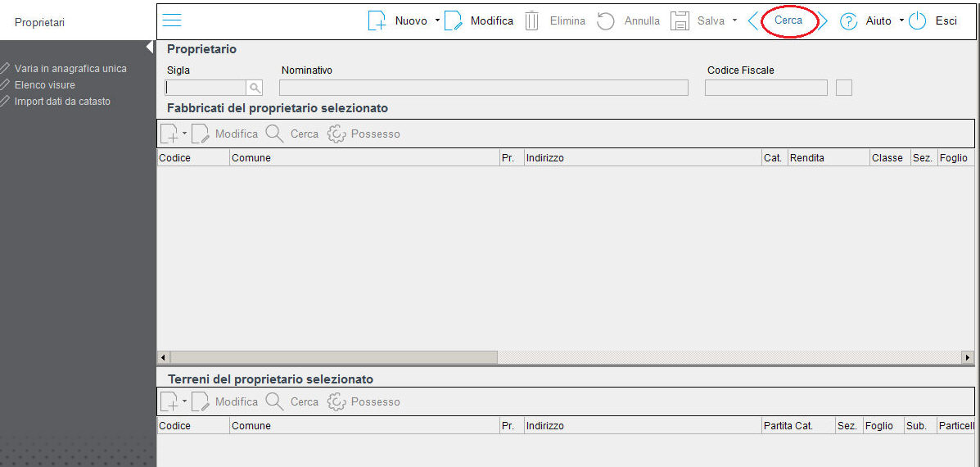Open Elenco visure link
The image size is (980, 467).
click(45, 85)
